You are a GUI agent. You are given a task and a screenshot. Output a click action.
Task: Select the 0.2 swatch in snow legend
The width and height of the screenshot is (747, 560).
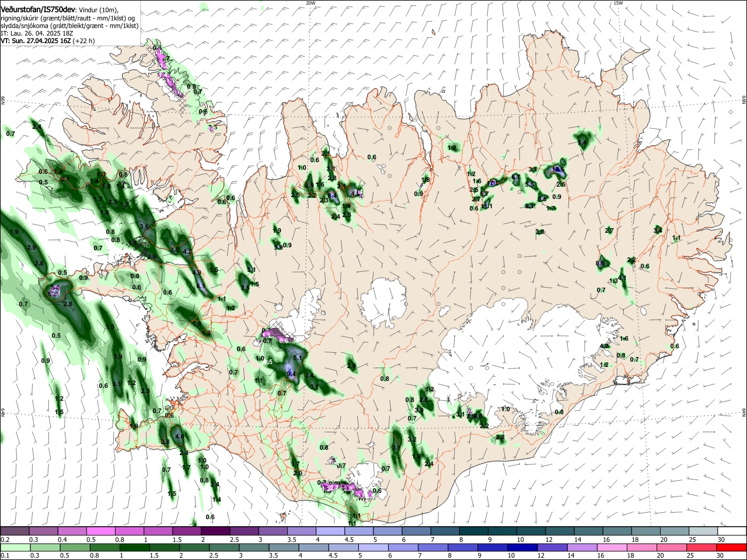pyautogui.click(x=15, y=531)
